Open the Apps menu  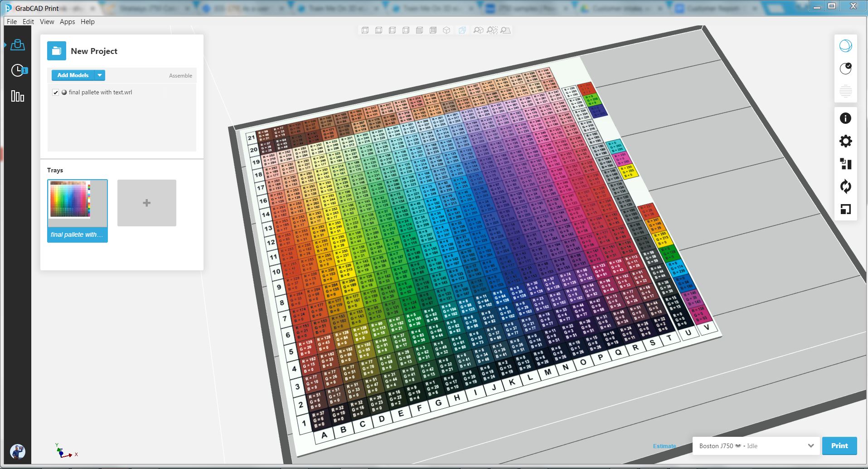coord(67,21)
